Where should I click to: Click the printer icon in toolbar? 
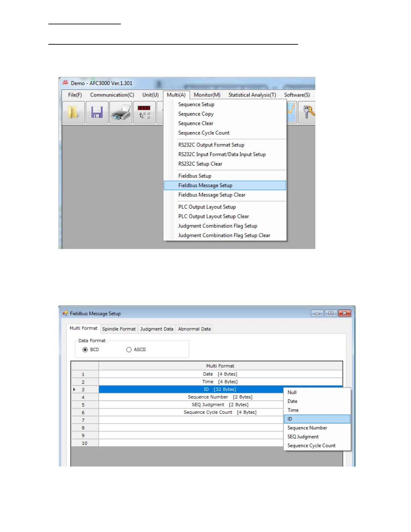(x=121, y=112)
